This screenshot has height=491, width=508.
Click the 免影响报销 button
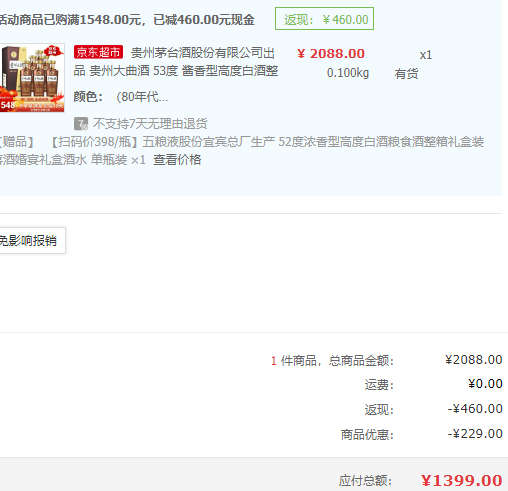pos(32,240)
